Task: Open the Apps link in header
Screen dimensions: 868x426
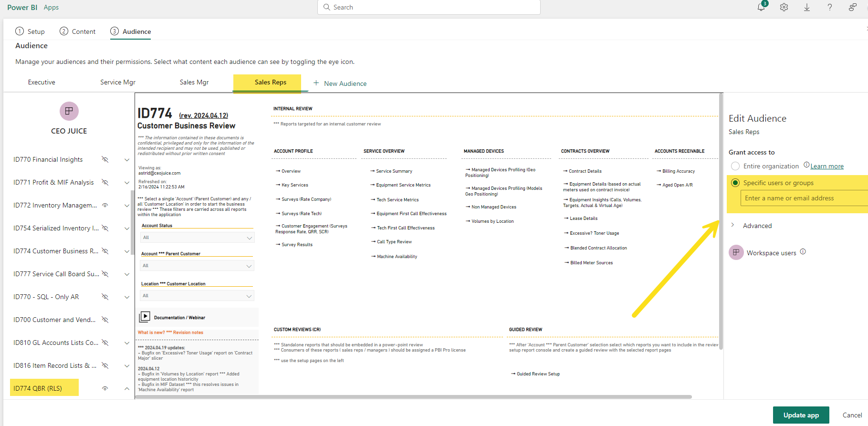Action: coord(51,7)
